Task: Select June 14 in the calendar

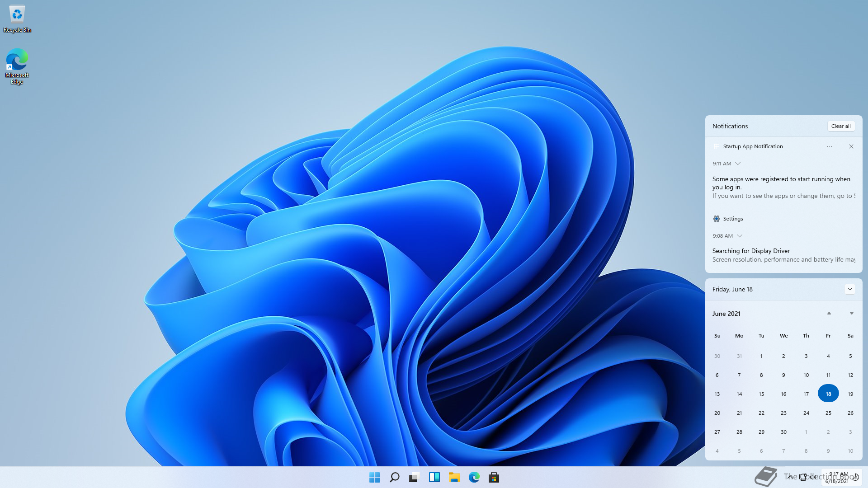Action: pos(739,394)
